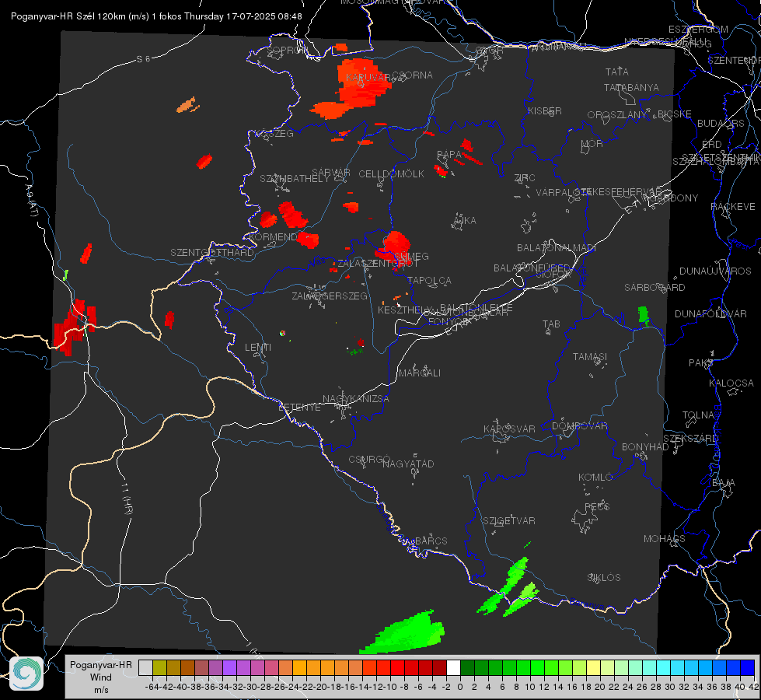Click the SZEKSZARD label
The image size is (761, 700).
tap(690, 439)
